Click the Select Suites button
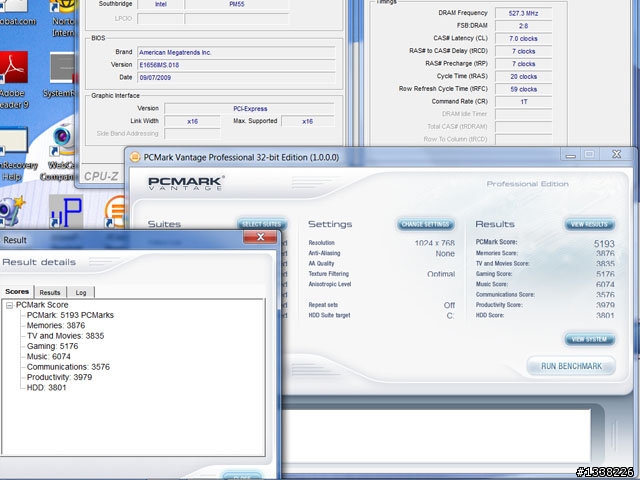The image size is (640, 480). click(x=262, y=224)
